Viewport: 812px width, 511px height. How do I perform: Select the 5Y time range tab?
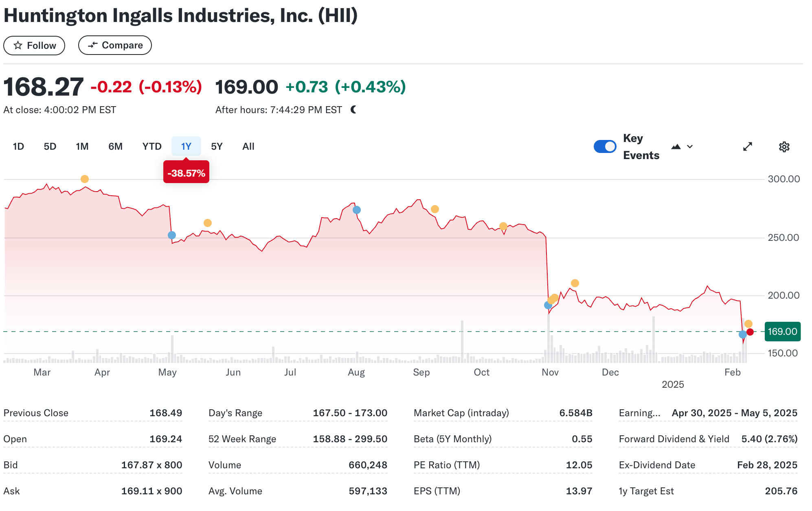point(217,146)
